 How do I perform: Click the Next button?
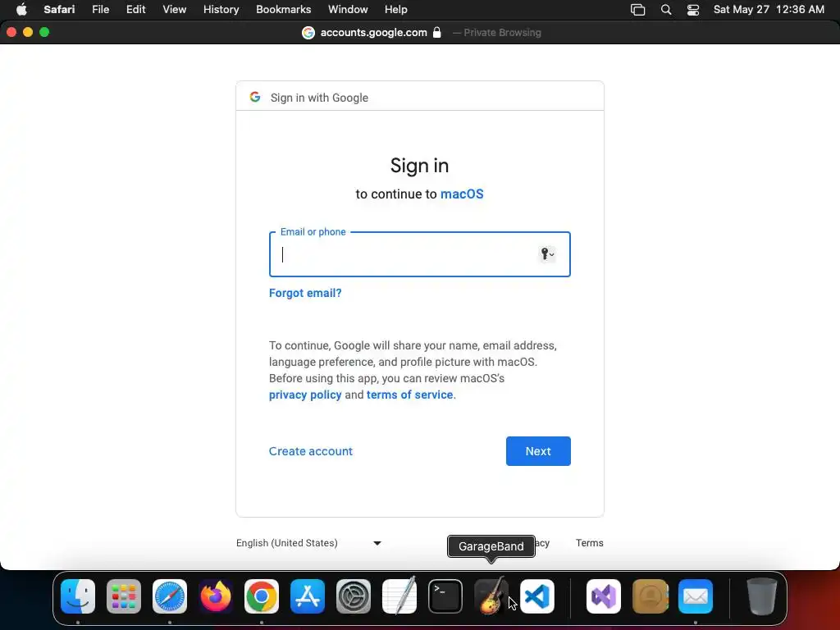tap(538, 451)
